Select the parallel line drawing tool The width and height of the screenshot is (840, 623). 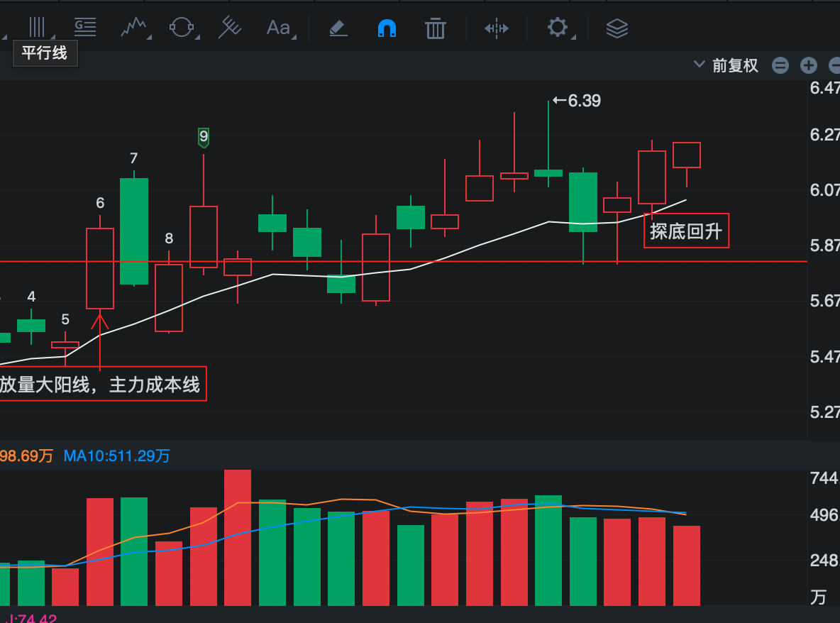coord(35,28)
